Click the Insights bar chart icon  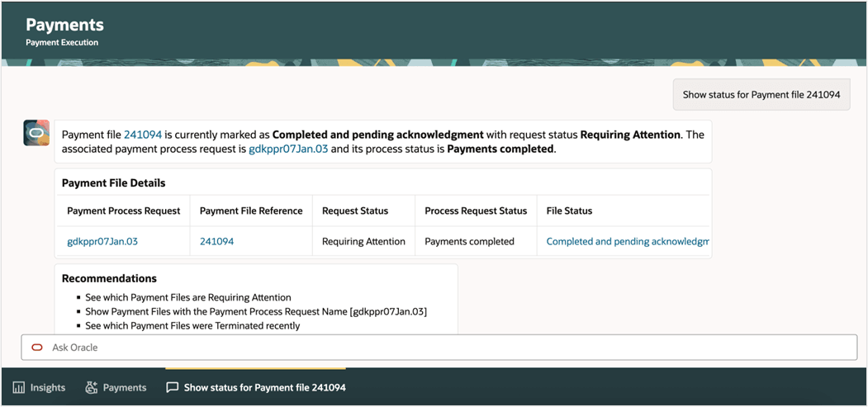pos(19,388)
